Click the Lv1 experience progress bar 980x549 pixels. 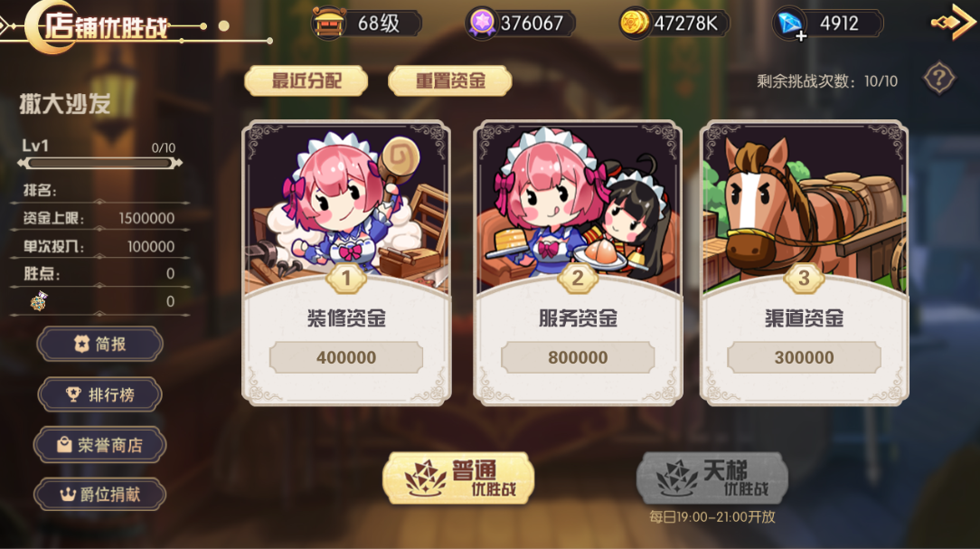point(100,163)
